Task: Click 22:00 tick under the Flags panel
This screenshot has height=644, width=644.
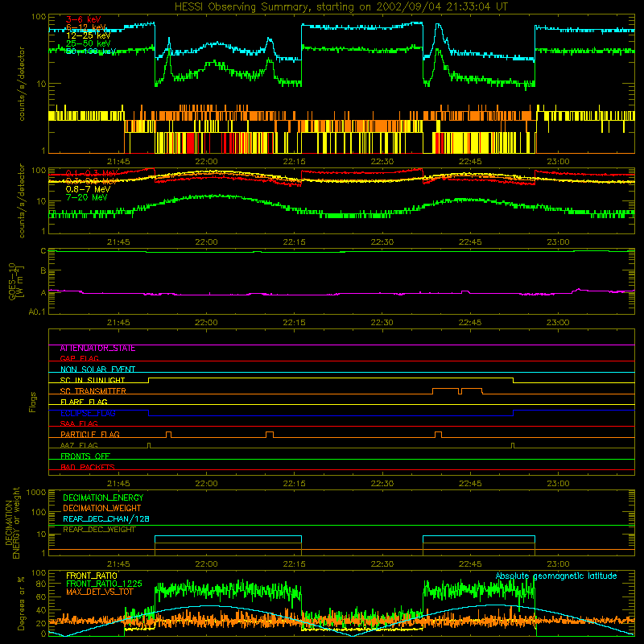Action: (x=206, y=484)
